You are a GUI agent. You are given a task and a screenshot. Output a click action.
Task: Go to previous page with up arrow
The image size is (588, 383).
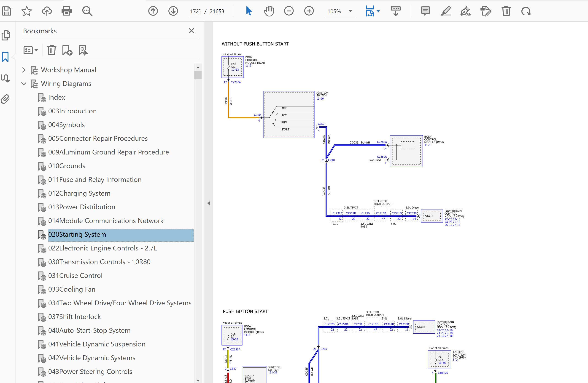(153, 11)
